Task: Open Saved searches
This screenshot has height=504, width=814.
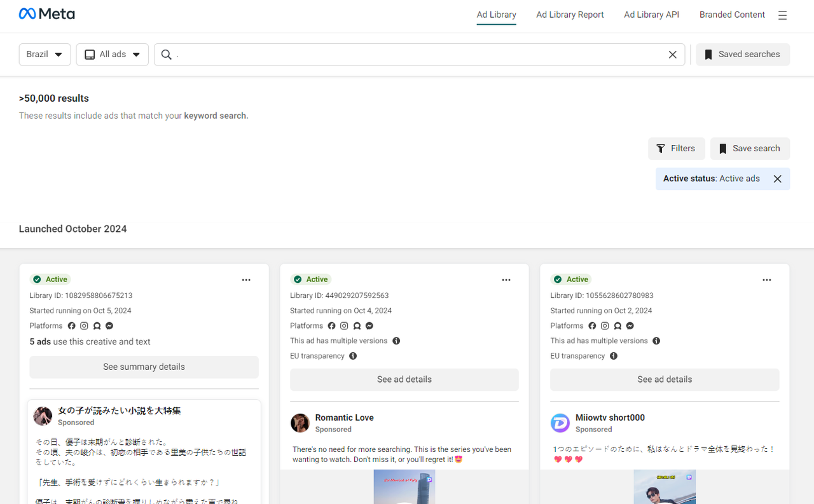Action: (743, 55)
